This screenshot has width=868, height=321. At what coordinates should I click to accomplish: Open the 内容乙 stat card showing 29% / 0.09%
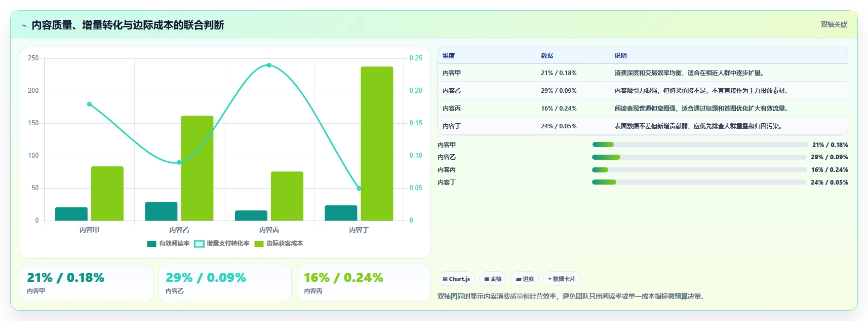pos(225,282)
